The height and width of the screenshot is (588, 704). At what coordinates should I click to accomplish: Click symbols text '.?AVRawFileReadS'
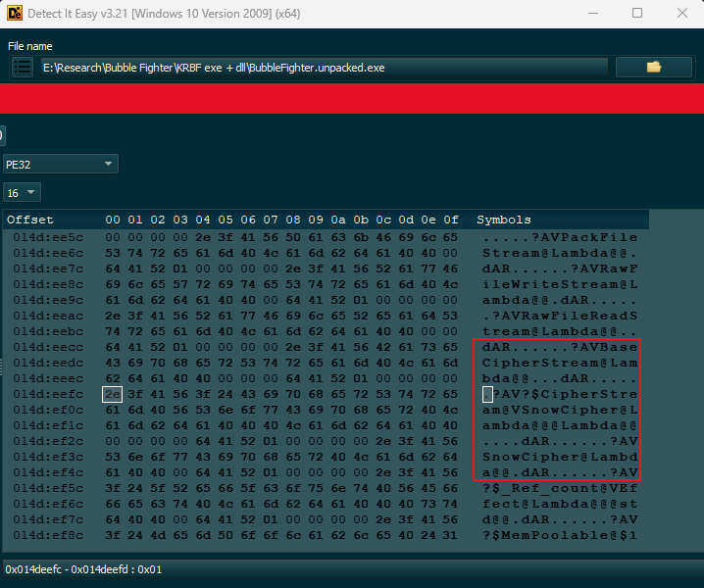pos(560,316)
